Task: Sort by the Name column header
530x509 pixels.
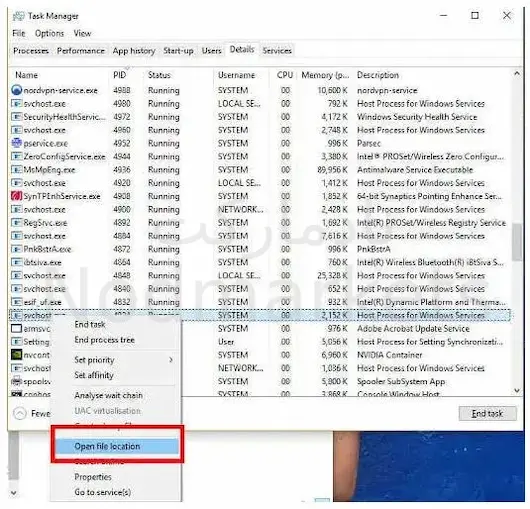Action: pos(26,75)
